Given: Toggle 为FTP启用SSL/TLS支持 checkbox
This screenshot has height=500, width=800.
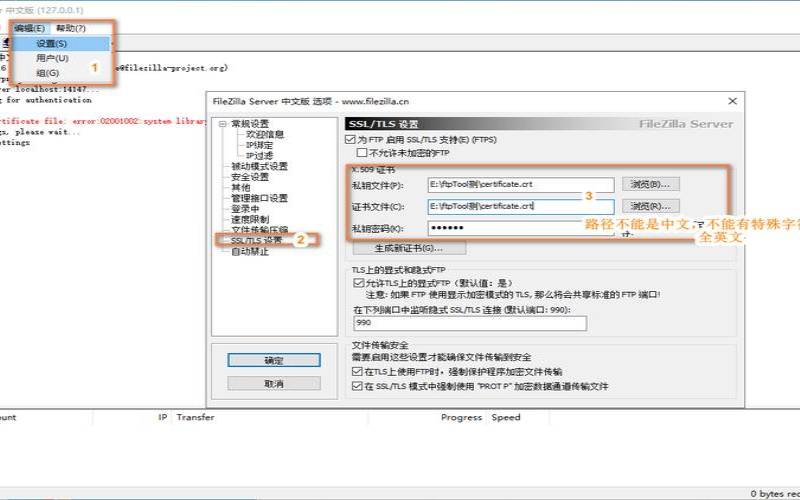Looking at the screenshot, I should [x=350, y=139].
